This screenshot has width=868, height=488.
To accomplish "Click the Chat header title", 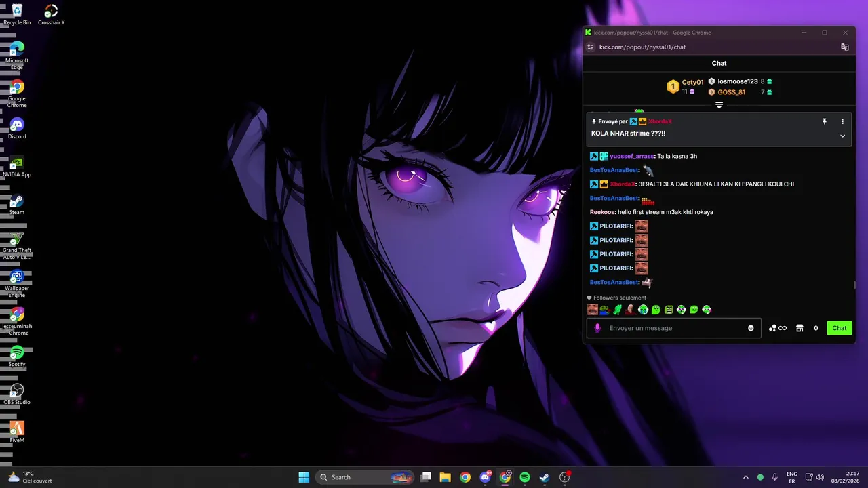I will coord(719,63).
